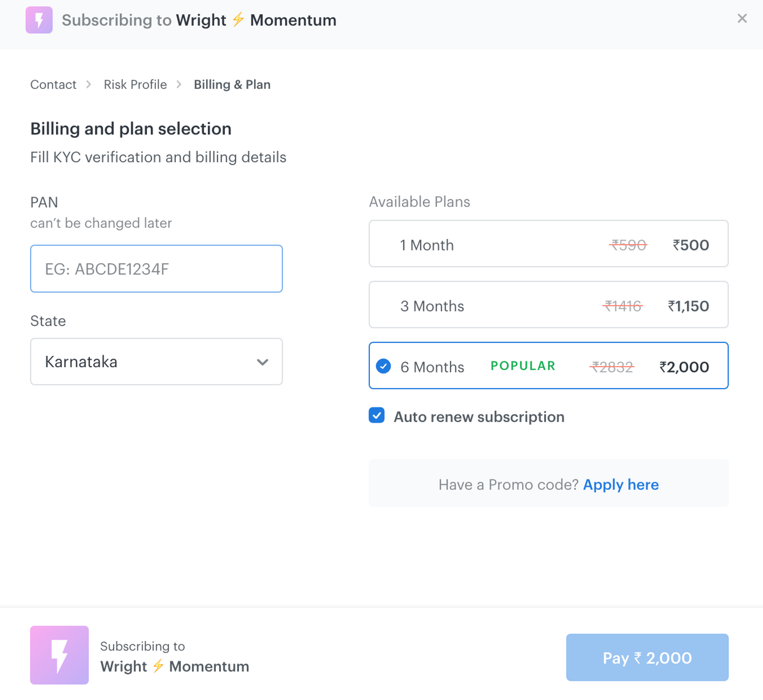The width and height of the screenshot is (763, 700).
Task: Click the Billing and plan selection heading
Action: coord(131,129)
